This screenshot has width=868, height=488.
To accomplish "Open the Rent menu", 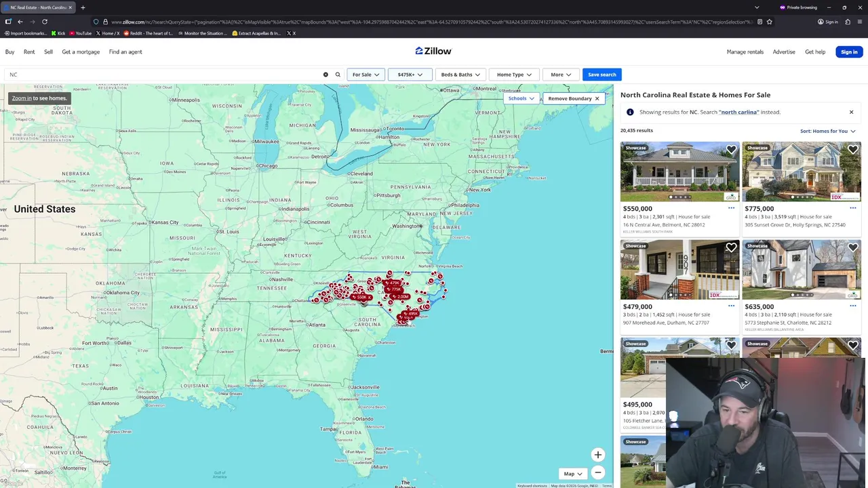I will 29,52.
